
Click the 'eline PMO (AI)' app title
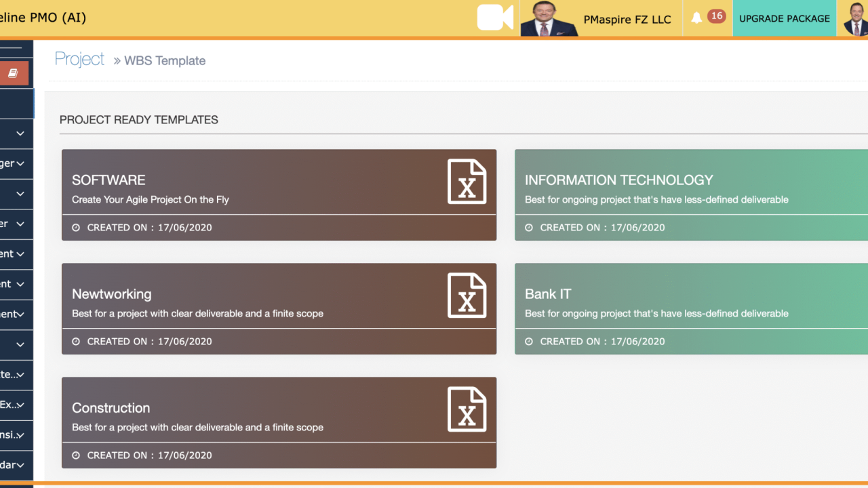click(43, 18)
